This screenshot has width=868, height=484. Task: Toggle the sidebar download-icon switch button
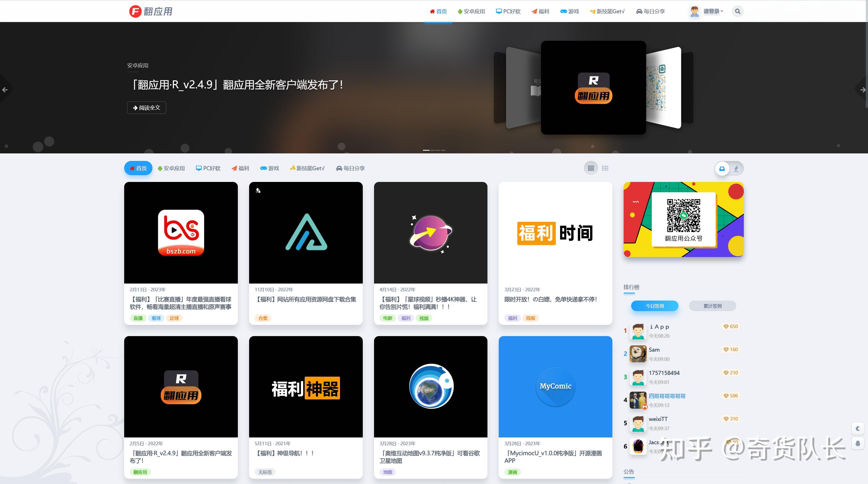pos(736,168)
